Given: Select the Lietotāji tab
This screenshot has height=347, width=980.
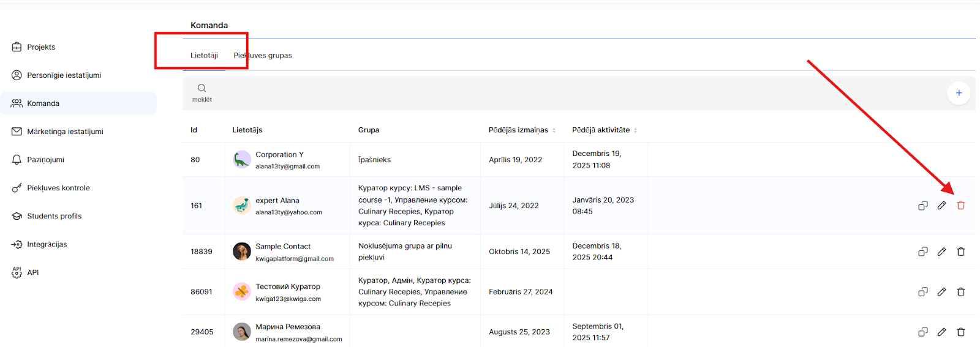Looking at the screenshot, I should click(x=204, y=56).
